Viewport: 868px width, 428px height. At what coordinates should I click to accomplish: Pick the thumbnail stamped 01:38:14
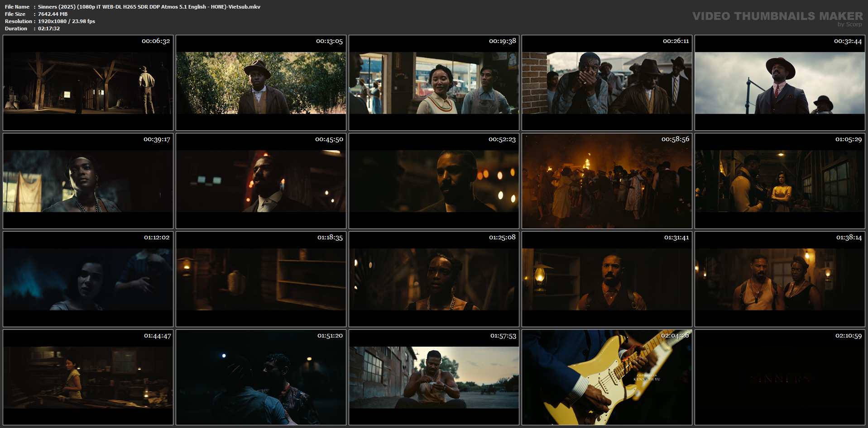pyautogui.click(x=780, y=279)
